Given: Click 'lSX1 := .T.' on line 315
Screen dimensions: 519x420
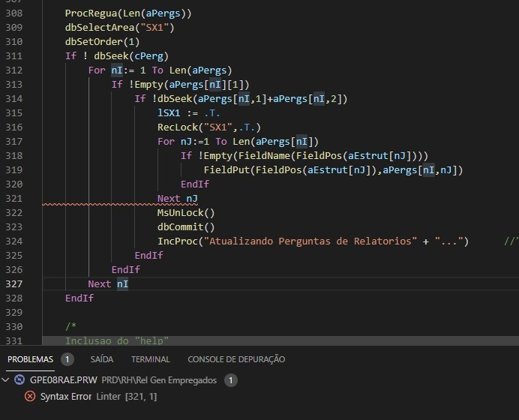Looking at the screenshot, I should (x=189, y=112).
